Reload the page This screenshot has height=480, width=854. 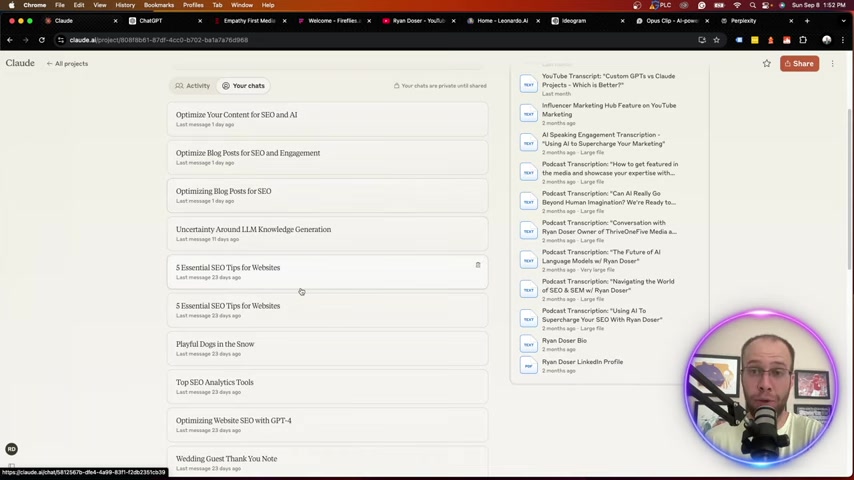click(42, 40)
